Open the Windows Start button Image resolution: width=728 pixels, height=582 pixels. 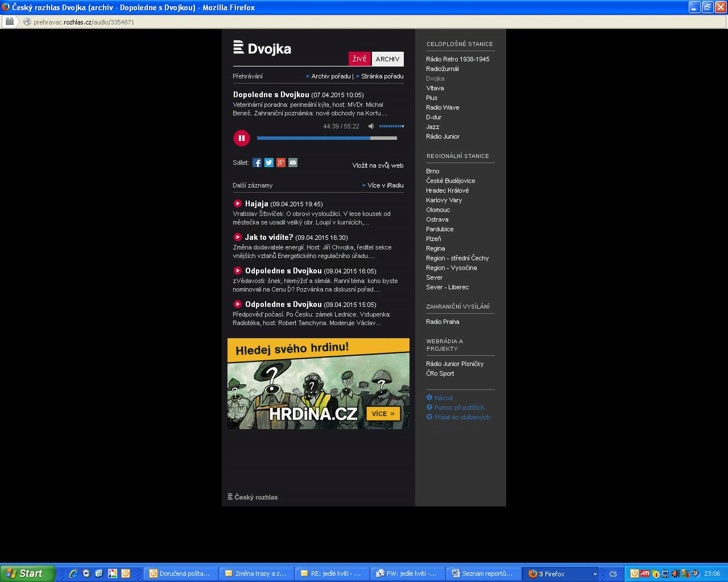coord(28,573)
